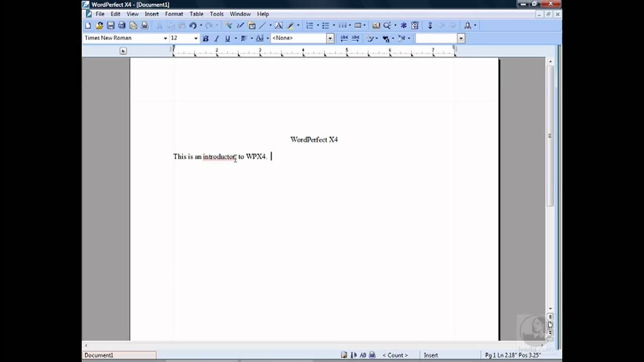Image resolution: width=644 pixels, height=362 pixels.
Task: Apply bullet list icon
Action: coord(326,26)
